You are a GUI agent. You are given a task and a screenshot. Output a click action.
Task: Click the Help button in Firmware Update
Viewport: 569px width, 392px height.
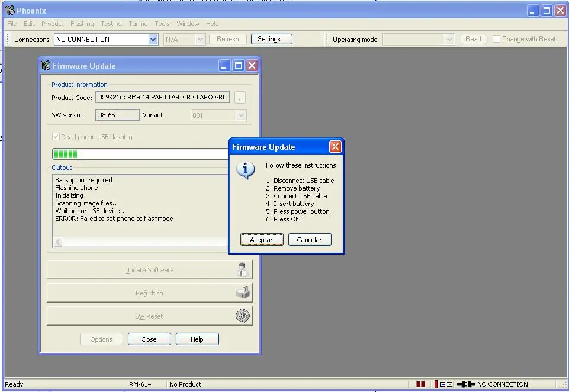click(197, 339)
